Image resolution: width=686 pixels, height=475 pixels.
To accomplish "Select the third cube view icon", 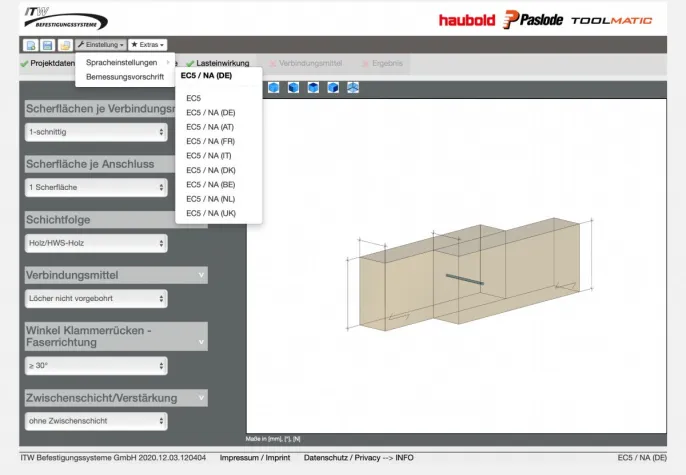I will click(x=313, y=88).
